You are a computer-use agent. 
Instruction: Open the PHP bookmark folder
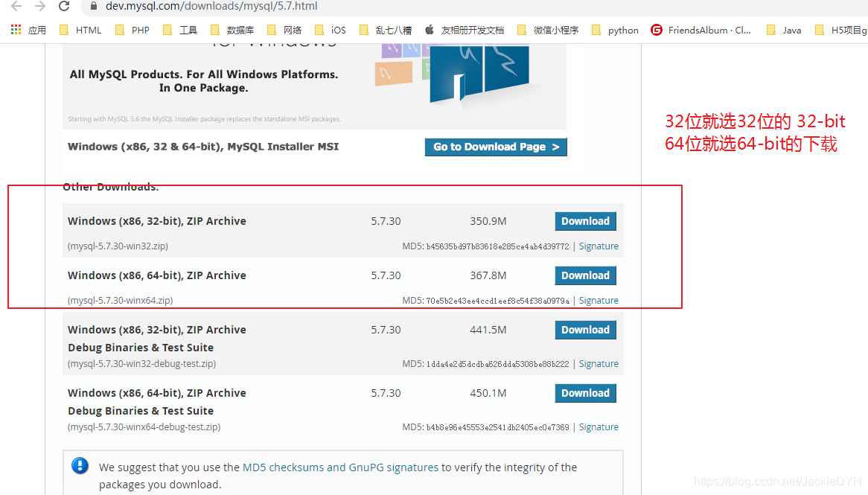tap(133, 30)
